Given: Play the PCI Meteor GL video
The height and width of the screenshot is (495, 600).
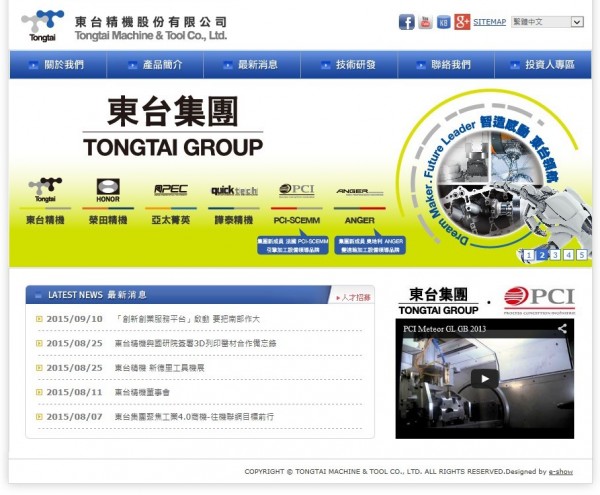Looking at the screenshot, I should pyautogui.click(x=485, y=379).
